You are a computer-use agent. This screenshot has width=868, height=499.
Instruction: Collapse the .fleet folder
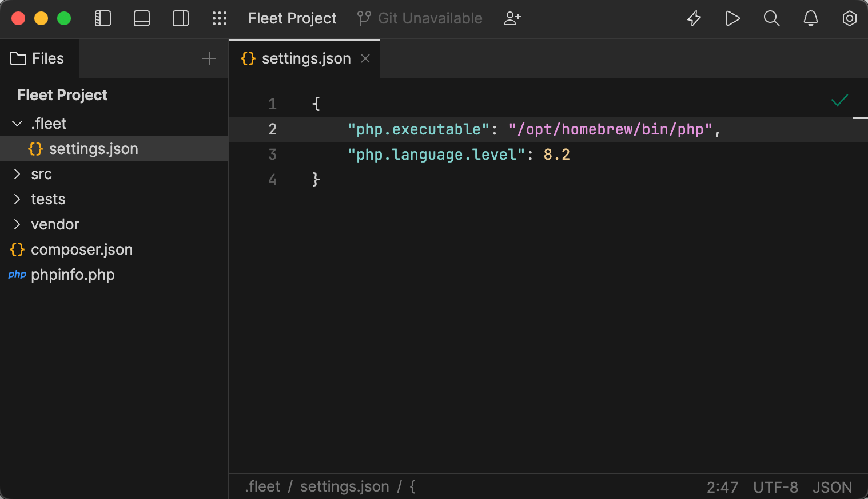point(17,124)
